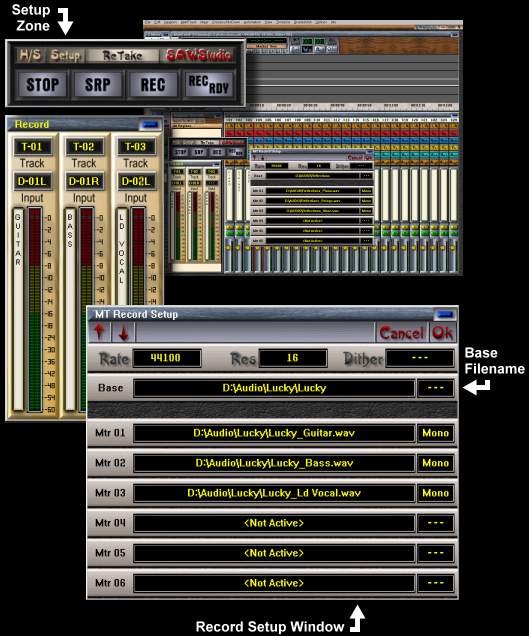Click the red up arrow icon
529x636 pixels.
click(99, 332)
